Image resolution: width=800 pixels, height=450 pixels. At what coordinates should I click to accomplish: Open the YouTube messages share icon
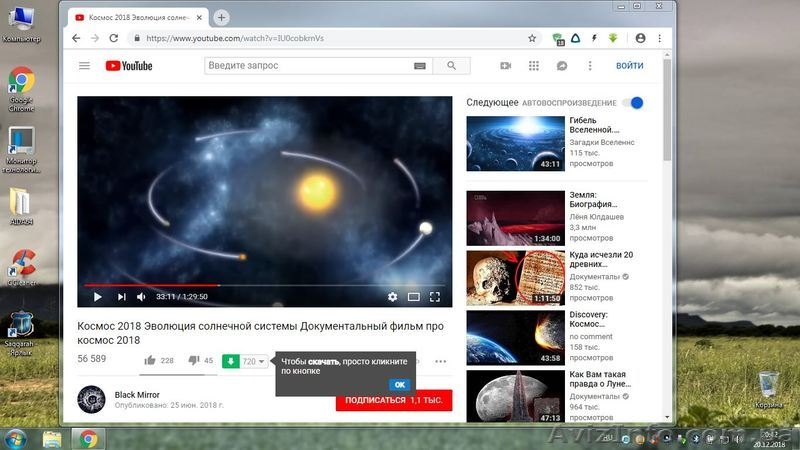(x=562, y=66)
